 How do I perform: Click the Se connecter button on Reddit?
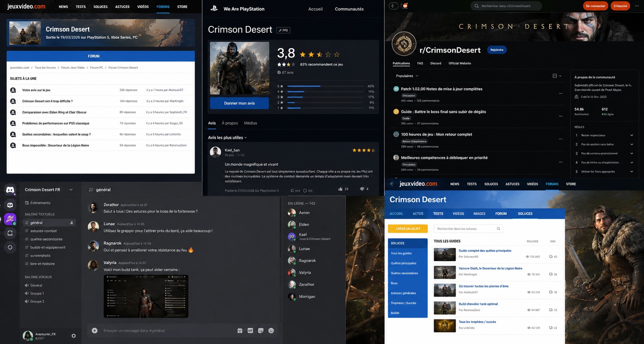[x=596, y=6]
